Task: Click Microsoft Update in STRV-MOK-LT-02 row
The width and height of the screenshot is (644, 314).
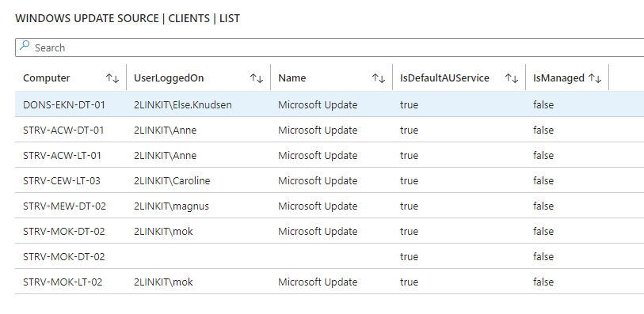Action: pos(318,282)
